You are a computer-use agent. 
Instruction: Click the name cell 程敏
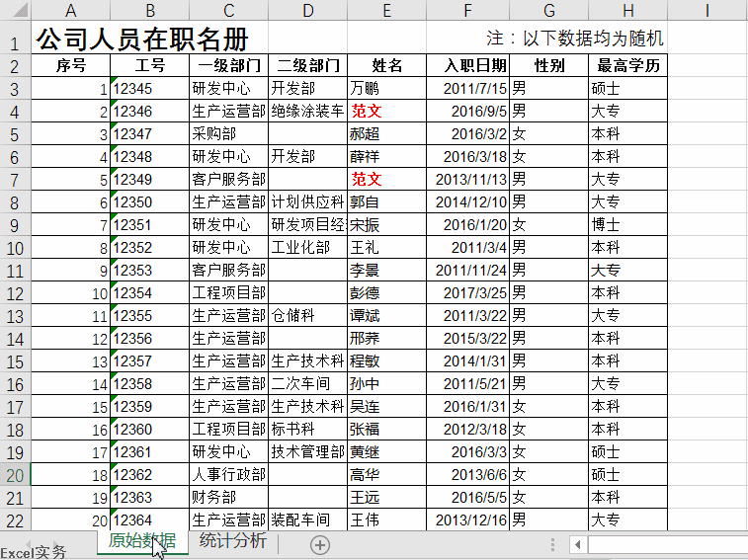tap(387, 361)
